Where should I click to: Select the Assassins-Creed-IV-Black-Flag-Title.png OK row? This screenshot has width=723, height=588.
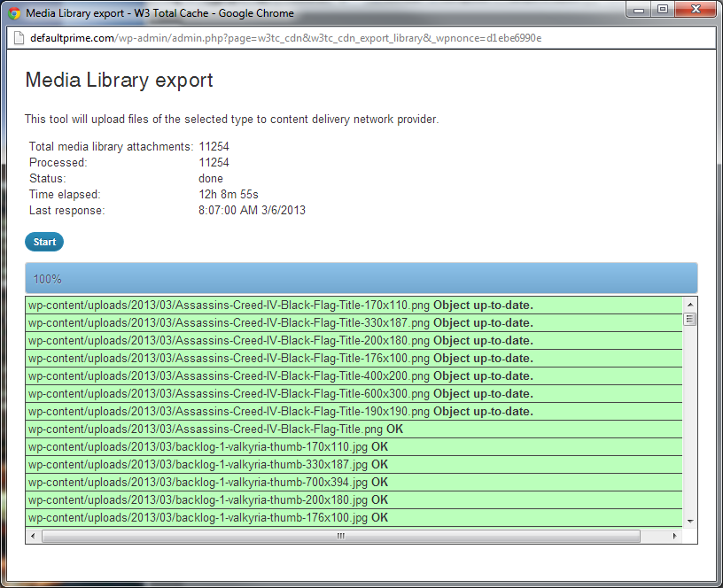pos(354,429)
